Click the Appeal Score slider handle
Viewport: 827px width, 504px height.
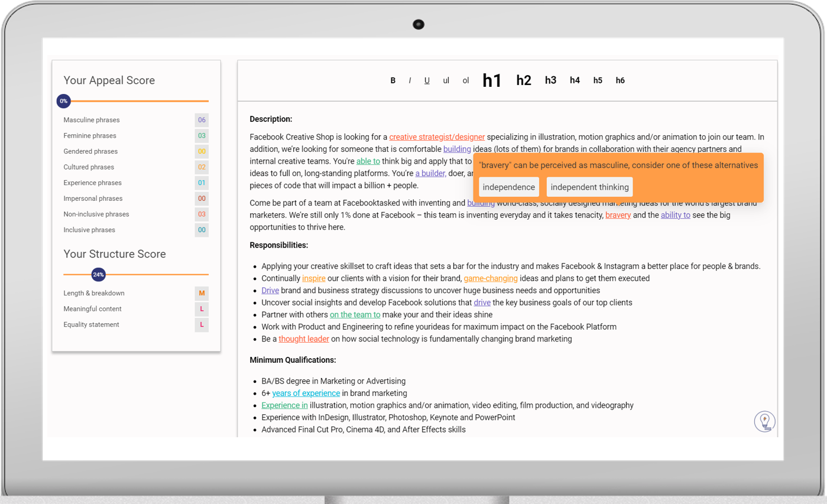point(63,101)
